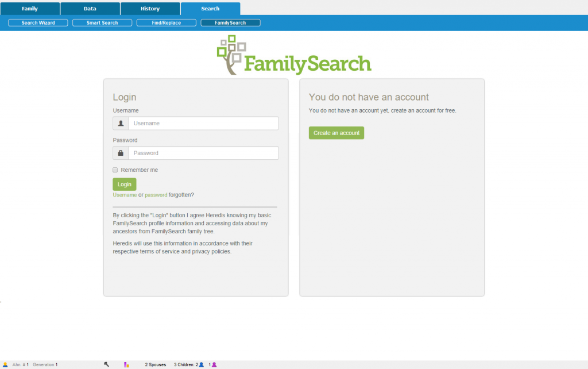Click the person icon in the Username field
Screen dimensions: 588x369
120,123
